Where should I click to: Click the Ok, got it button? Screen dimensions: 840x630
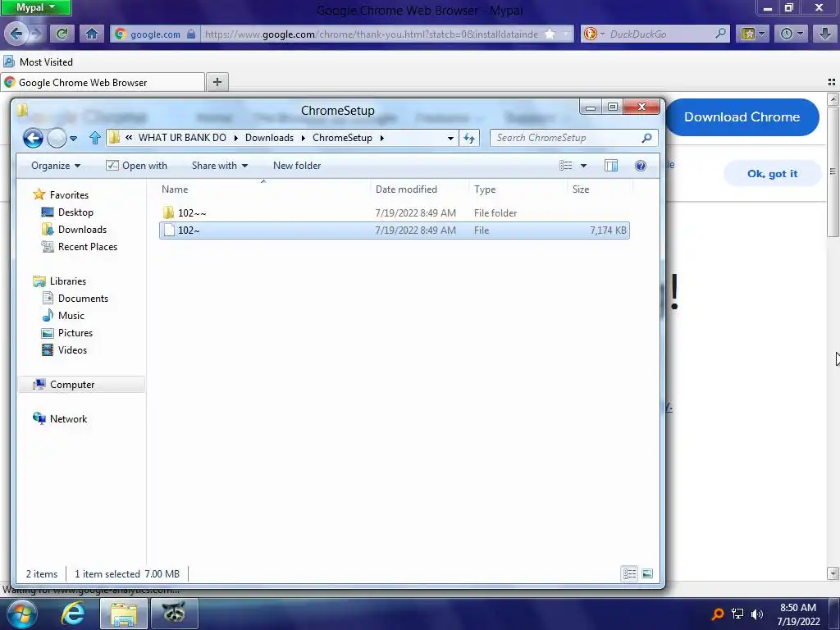click(772, 174)
